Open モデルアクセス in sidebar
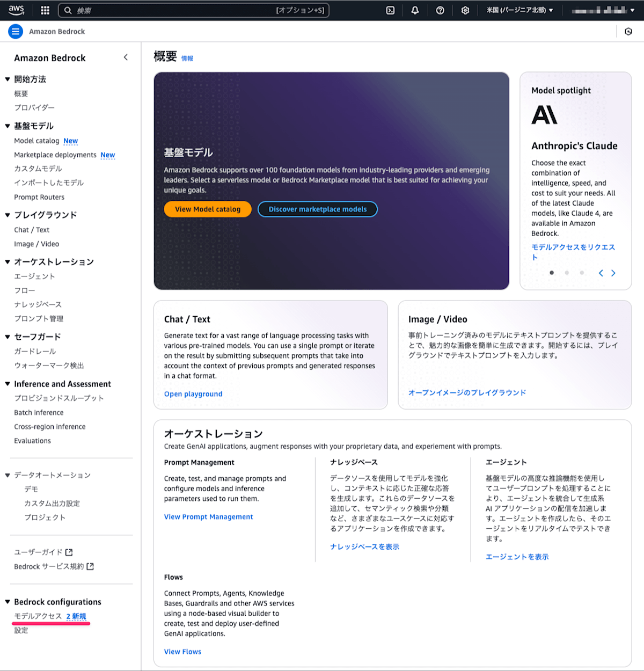 click(38, 616)
